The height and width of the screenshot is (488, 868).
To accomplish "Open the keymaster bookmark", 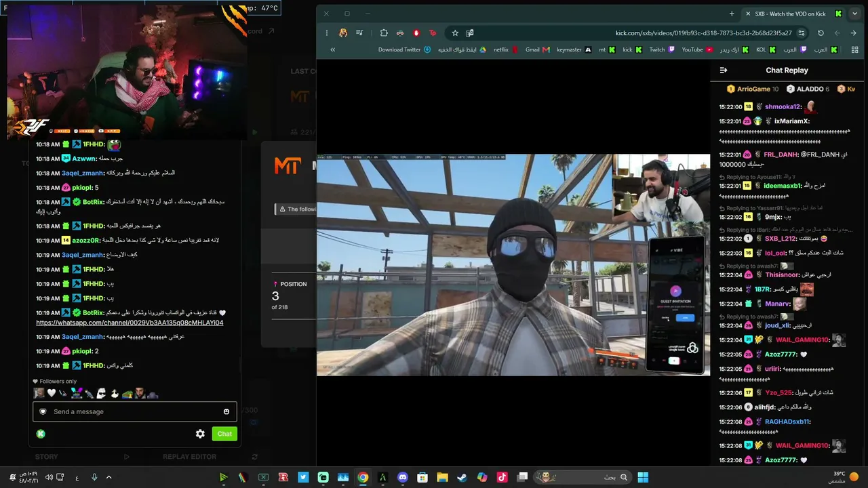I will [x=574, y=49].
